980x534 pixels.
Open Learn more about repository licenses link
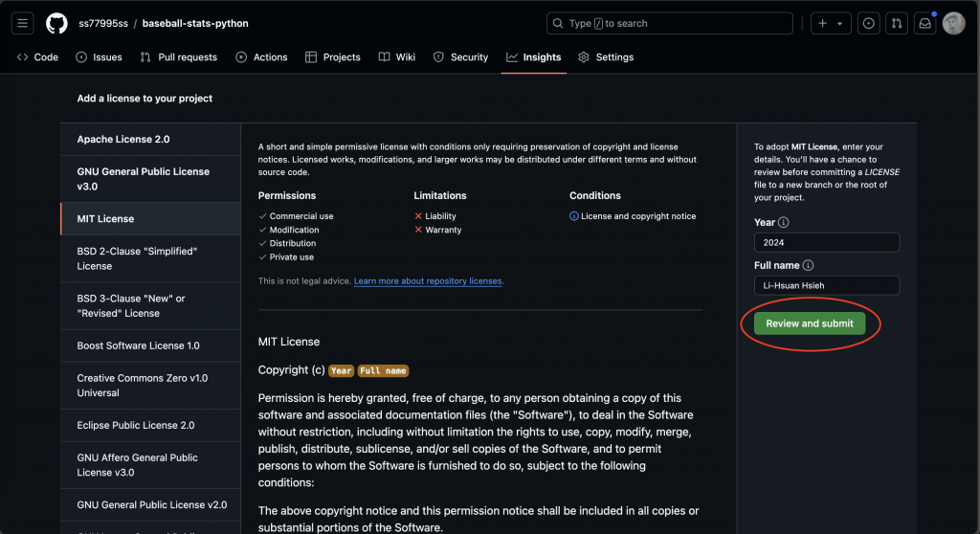point(428,281)
